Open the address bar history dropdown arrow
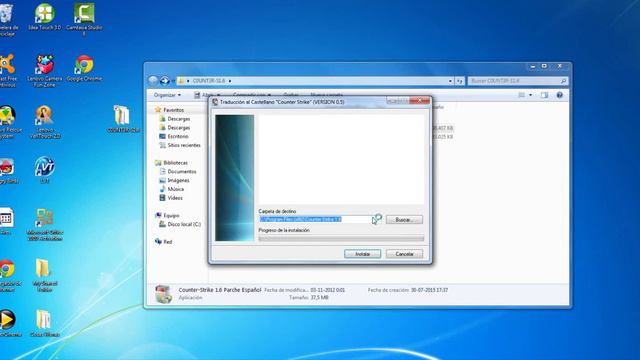 tap(450, 81)
